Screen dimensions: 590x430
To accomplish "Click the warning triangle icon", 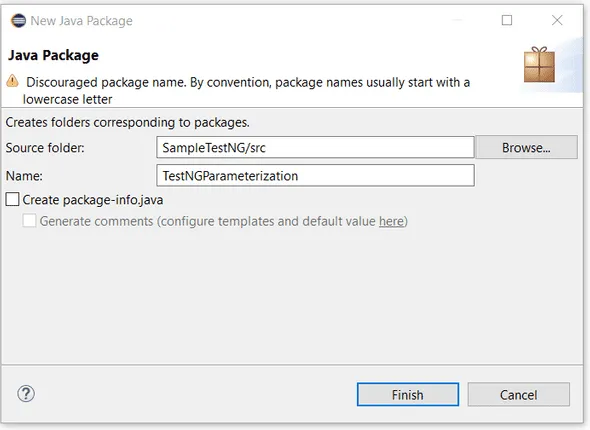I will 12,81.
